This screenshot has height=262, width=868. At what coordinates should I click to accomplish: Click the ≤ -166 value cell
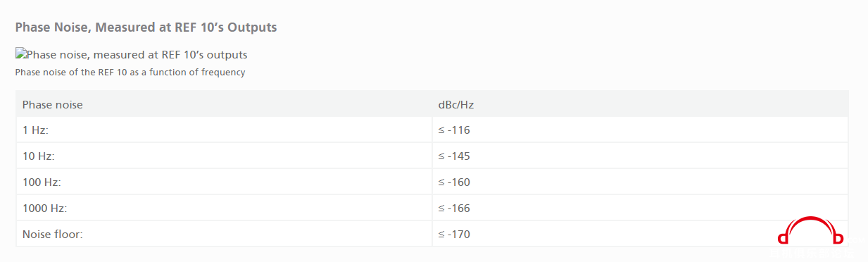coord(454,208)
